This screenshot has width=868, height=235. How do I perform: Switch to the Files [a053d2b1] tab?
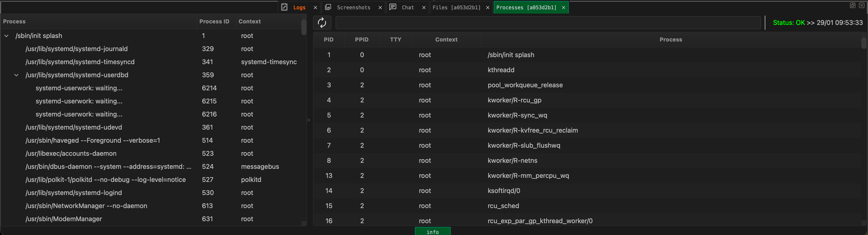pos(456,8)
